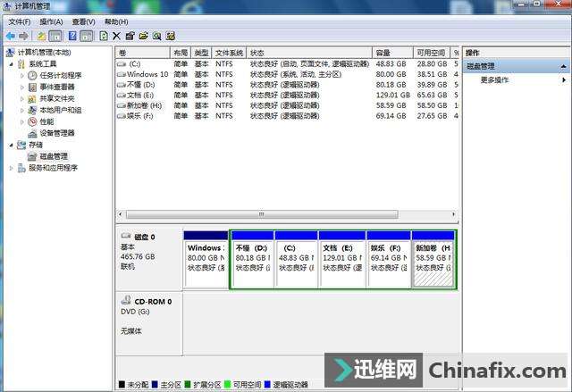The width and height of the screenshot is (572, 392).
Task: Sort by the 可用空间 column header
Action: (x=432, y=53)
